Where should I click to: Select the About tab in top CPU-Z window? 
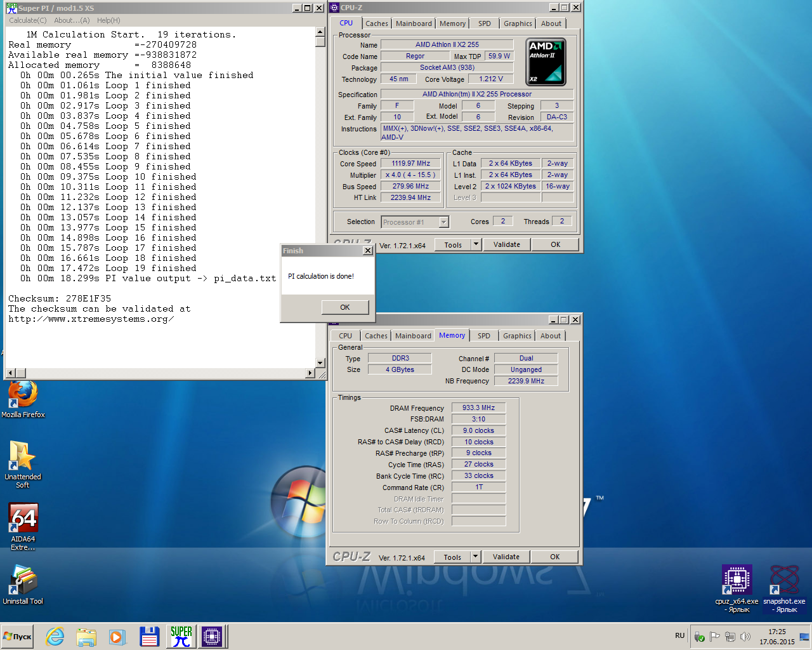[551, 23]
